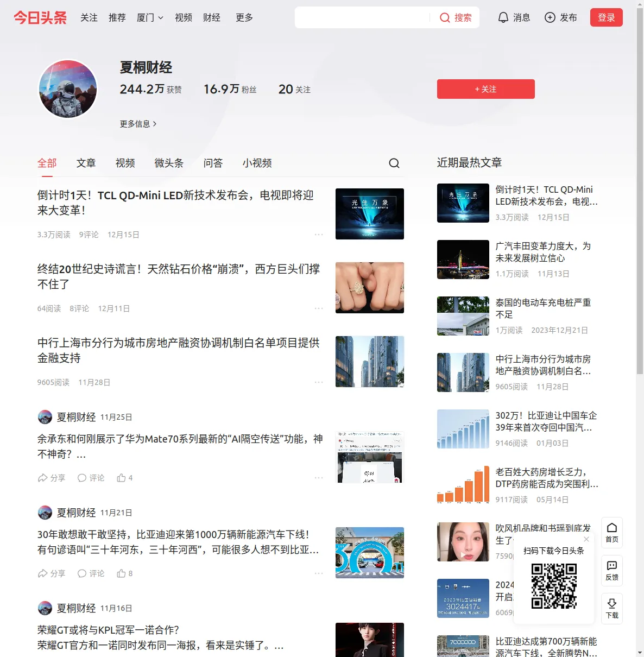
Task: Expand 更多信息 profile details
Action: 138,124
